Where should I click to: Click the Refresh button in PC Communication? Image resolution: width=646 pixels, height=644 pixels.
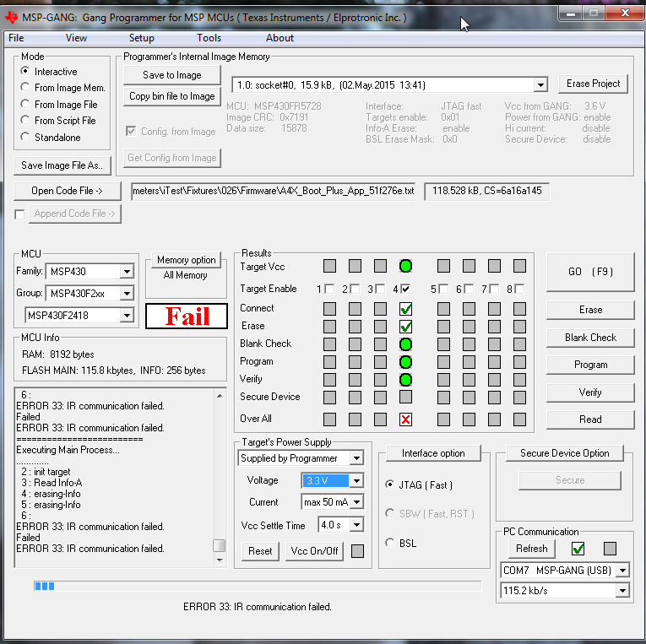coord(531,549)
